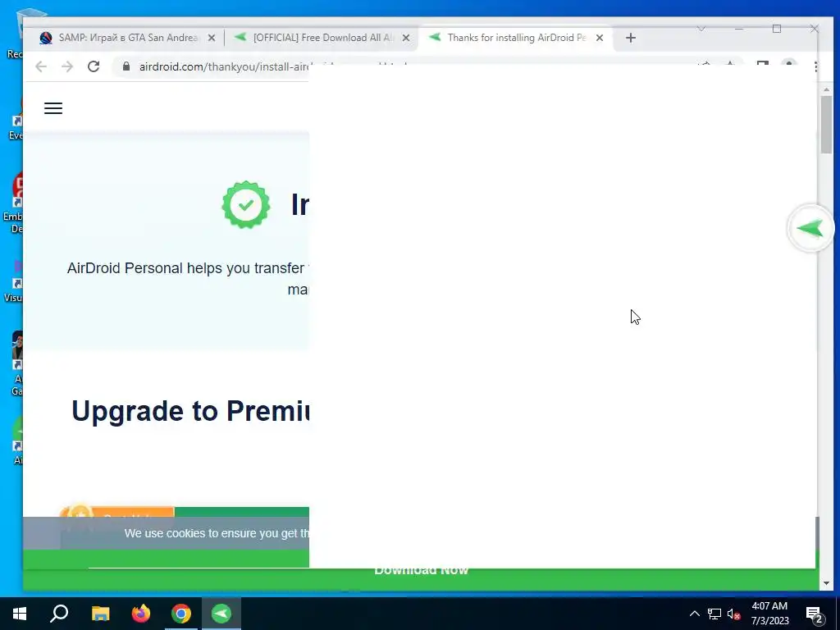Click the muted volume tray icon

pyautogui.click(x=734, y=614)
